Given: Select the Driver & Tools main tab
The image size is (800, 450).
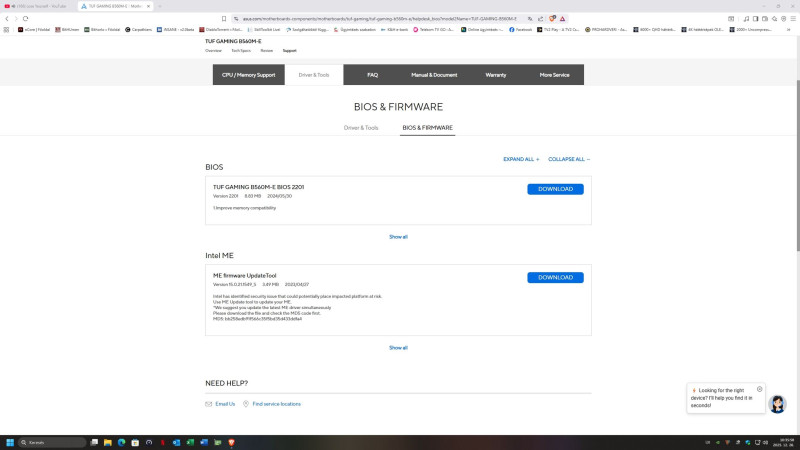Looking at the screenshot, I should click(x=314, y=74).
